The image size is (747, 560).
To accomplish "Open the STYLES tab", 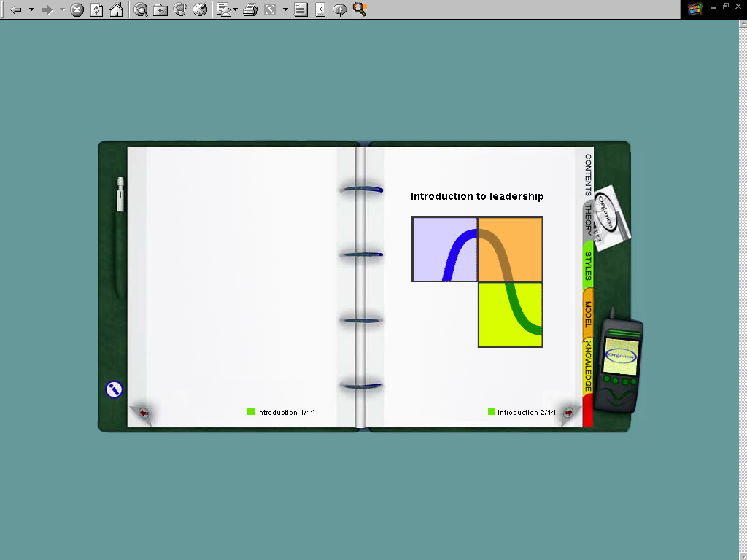I will pyautogui.click(x=588, y=266).
